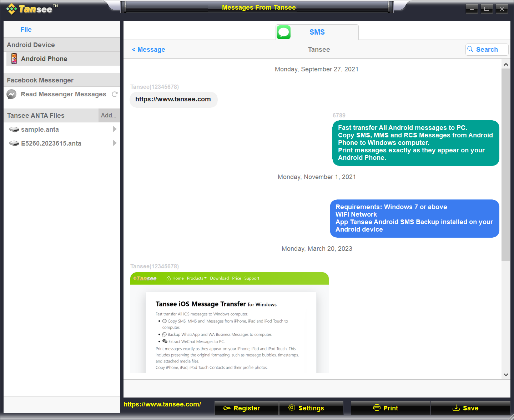Image resolution: width=514 pixels, height=420 pixels.
Task: Click the Print printer icon
Action: (377, 408)
